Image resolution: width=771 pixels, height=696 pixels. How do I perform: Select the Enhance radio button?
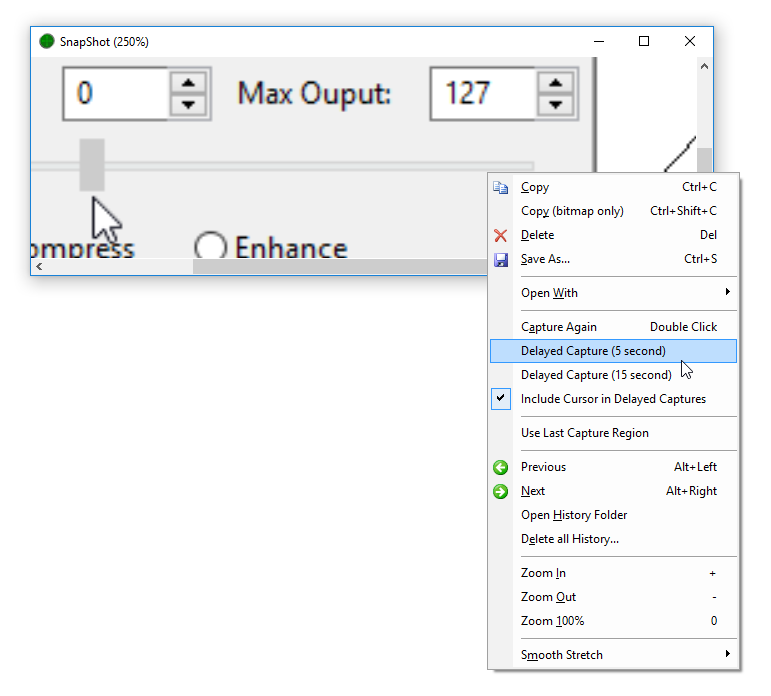click(x=210, y=246)
